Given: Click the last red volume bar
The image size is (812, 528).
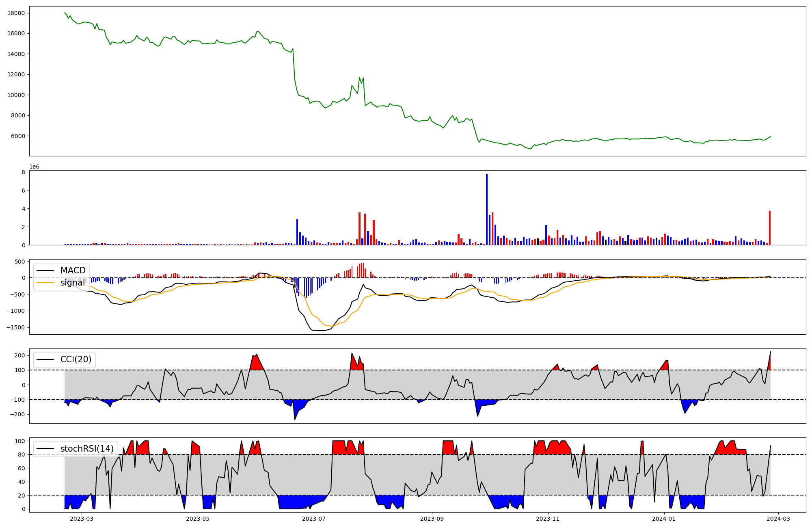Looking at the screenshot, I should [769, 228].
